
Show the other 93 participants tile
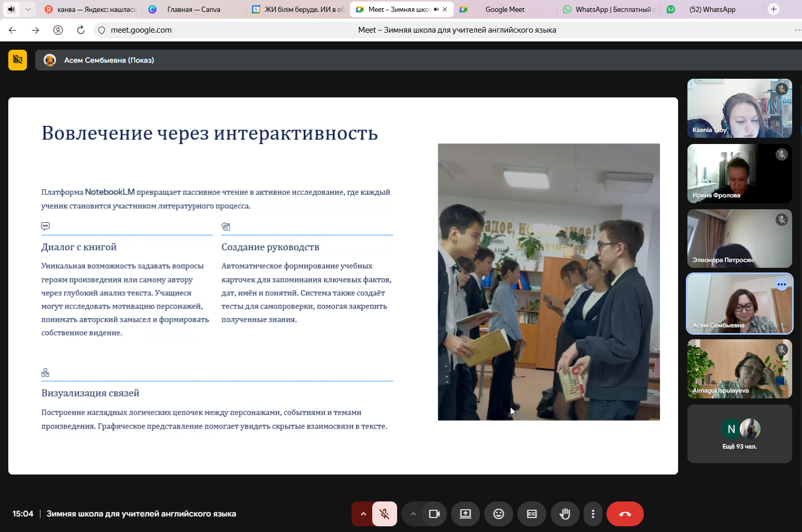pyautogui.click(x=739, y=434)
